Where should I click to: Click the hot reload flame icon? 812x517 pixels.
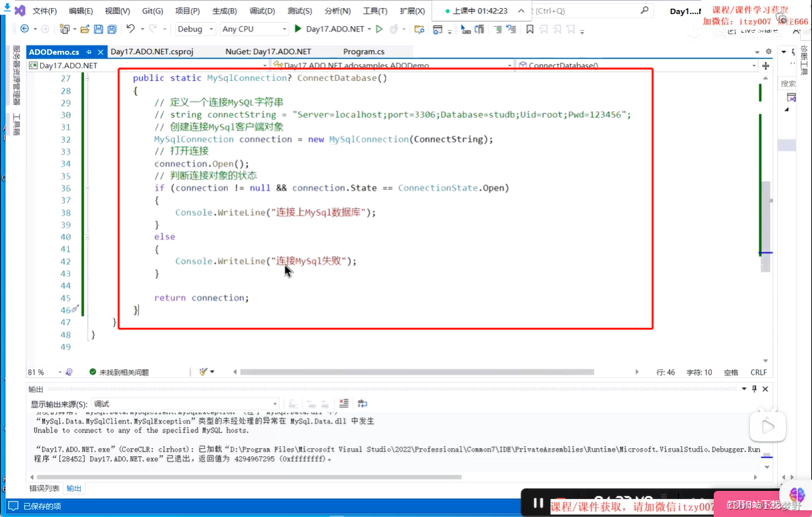394,29
